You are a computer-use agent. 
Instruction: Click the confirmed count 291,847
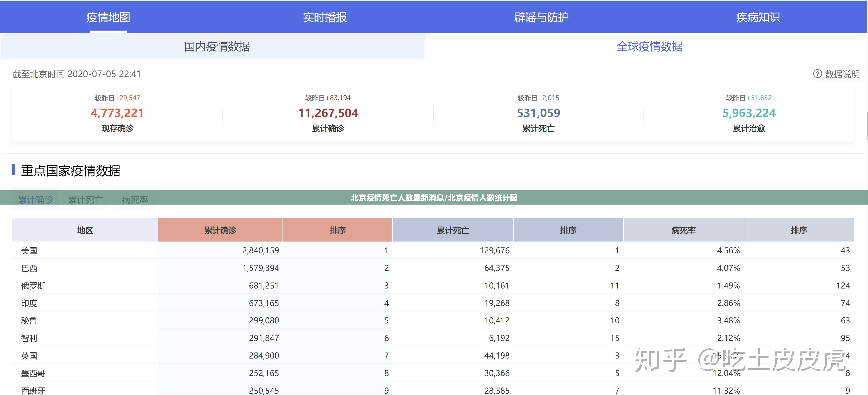point(264,338)
